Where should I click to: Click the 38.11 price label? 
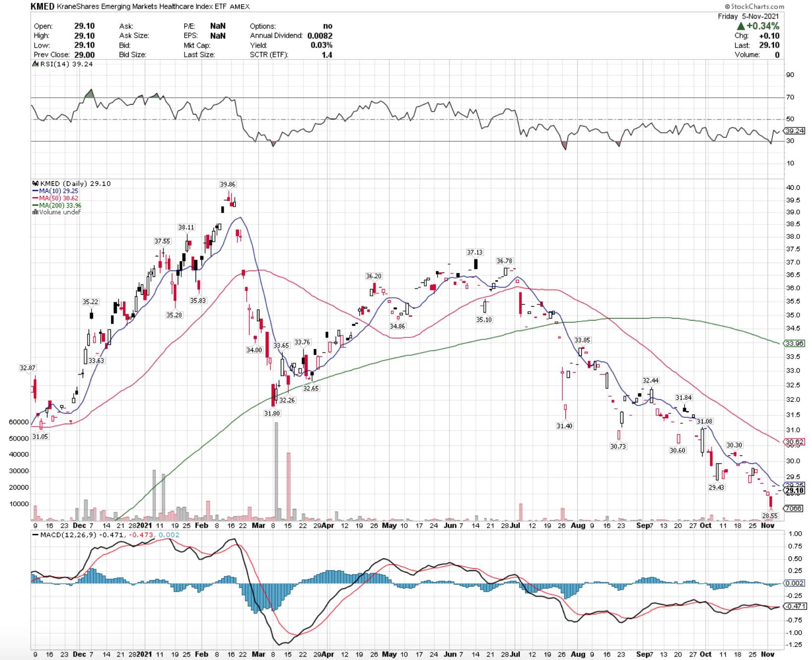tap(186, 227)
